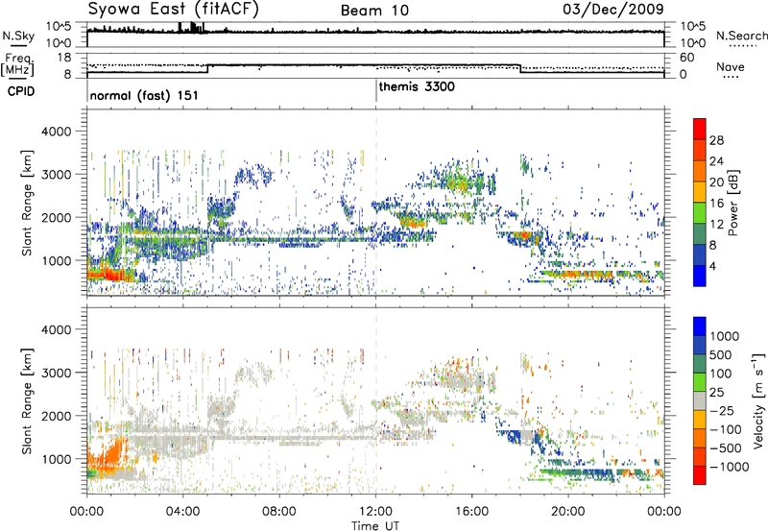Click the '4000' tick in the power panel

pos(56,132)
